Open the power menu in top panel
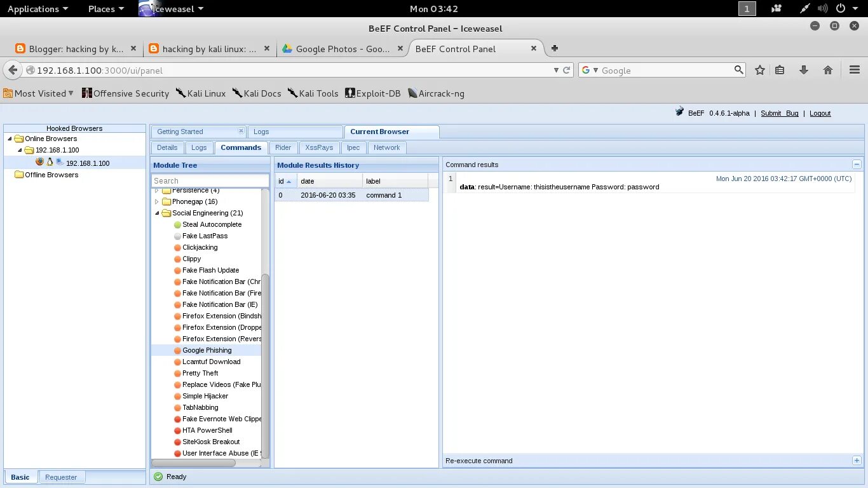Viewport: 868px width, 488px height. tap(846, 9)
